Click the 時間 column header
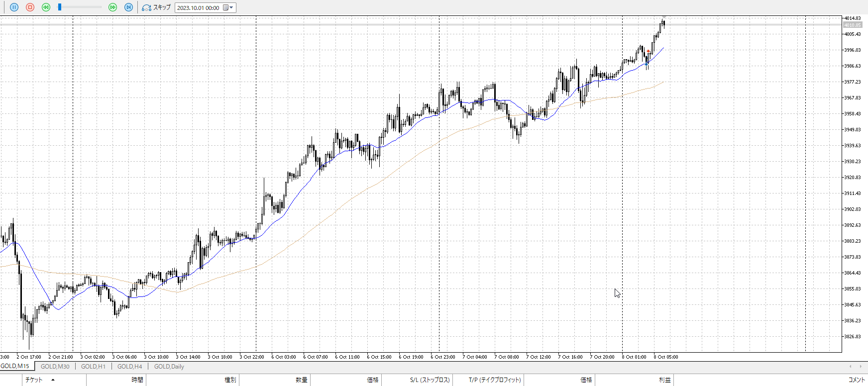 (137, 380)
